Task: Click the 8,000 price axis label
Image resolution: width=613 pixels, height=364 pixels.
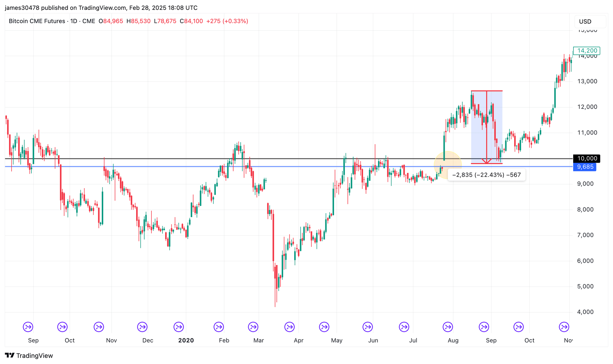Action: pos(585,209)
